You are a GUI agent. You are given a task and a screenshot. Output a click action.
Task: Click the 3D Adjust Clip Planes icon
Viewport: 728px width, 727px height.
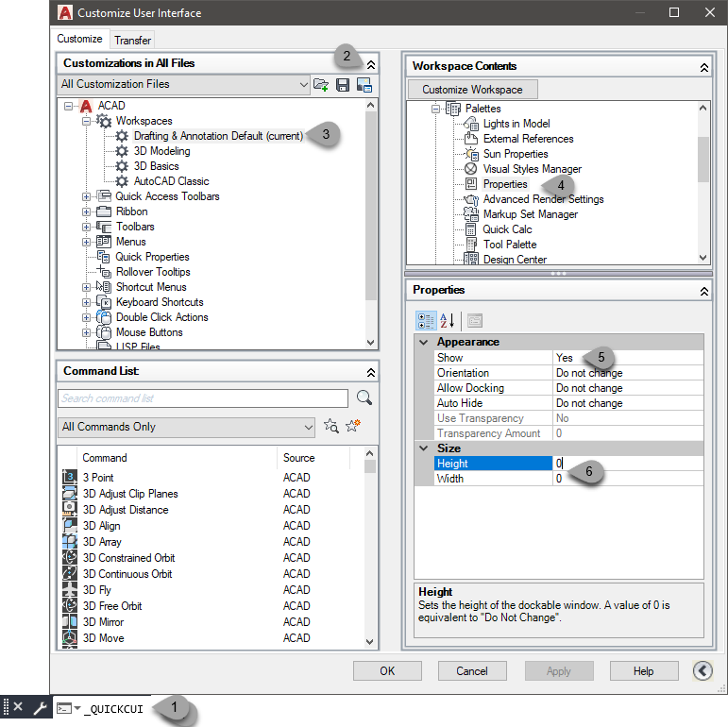[x=70, y=493]
